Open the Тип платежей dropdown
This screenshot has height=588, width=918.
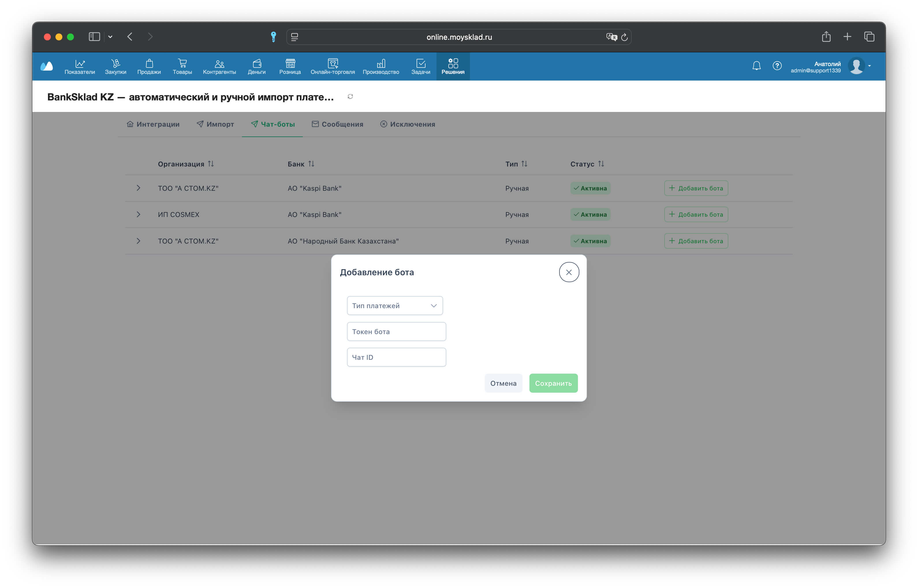(395, 306)
